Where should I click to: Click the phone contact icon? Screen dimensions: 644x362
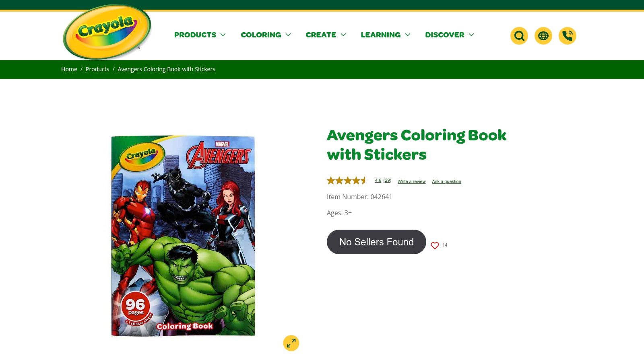[567, 36]
